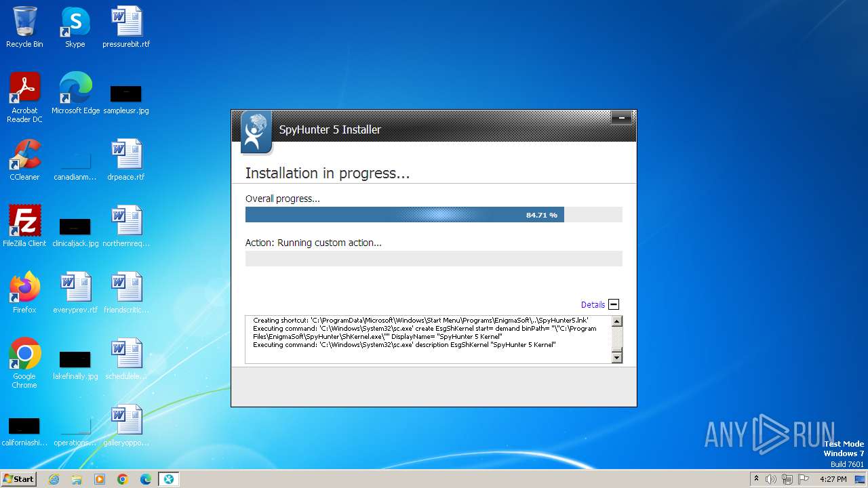Screen dimensions: 868x488
Task: Open Acrobat Reader DC shortcut
Action: (24, 97)
